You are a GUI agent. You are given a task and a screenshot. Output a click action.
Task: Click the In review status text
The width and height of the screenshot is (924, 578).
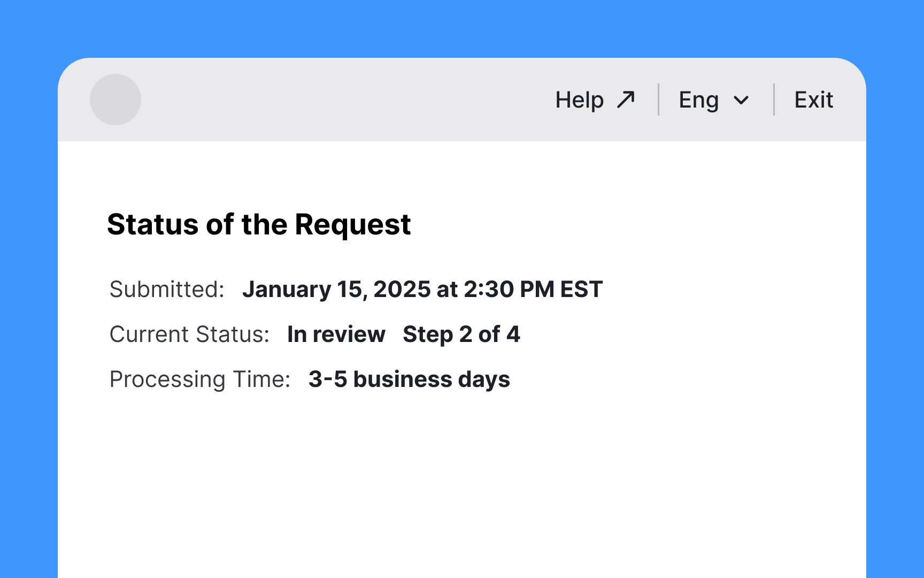[336, 334]
